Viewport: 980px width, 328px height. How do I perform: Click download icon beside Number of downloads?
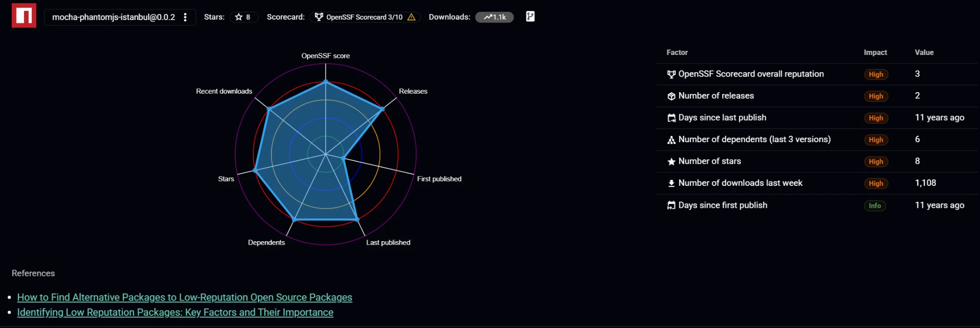(671, 183)
